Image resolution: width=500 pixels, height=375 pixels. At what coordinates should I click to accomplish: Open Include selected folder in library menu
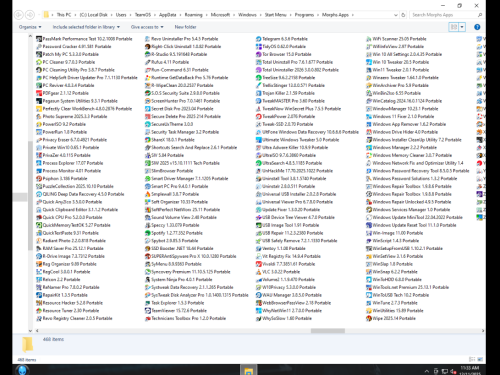(86, 27)
